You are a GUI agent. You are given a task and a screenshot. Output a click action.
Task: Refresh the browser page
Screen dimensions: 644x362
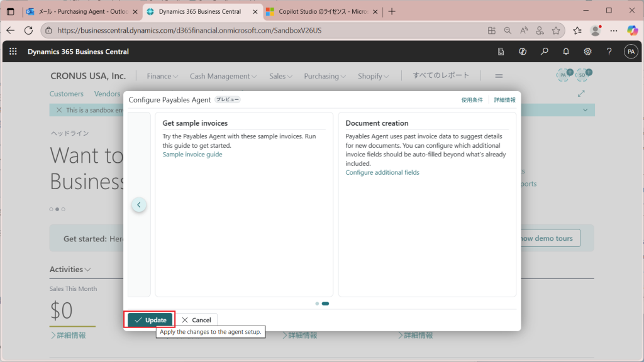28,30
